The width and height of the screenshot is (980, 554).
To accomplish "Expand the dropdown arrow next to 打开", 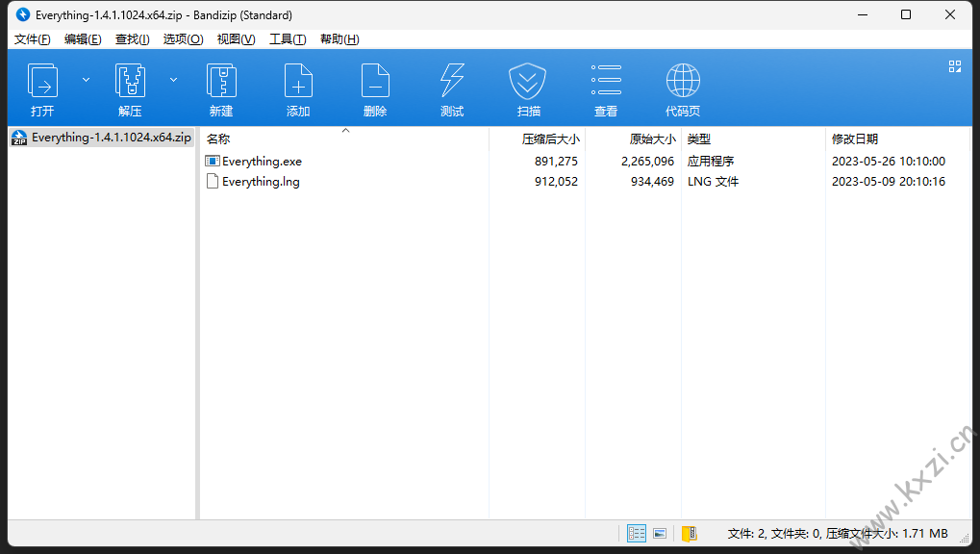I will 87,80.
